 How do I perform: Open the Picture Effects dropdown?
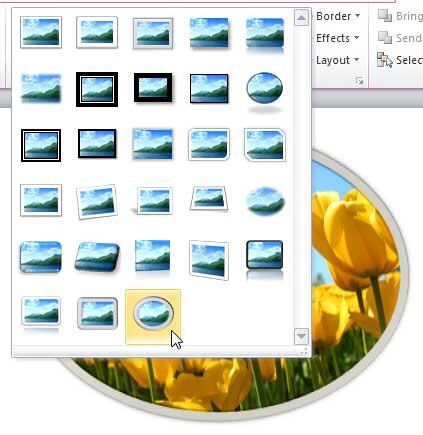pos(337,38)
